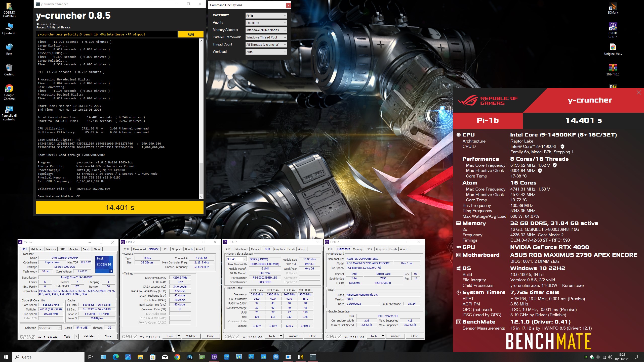Open the network tray icon
Image resolution: width=644 pixels, height=362 pixels.
[x=604, y=357]
